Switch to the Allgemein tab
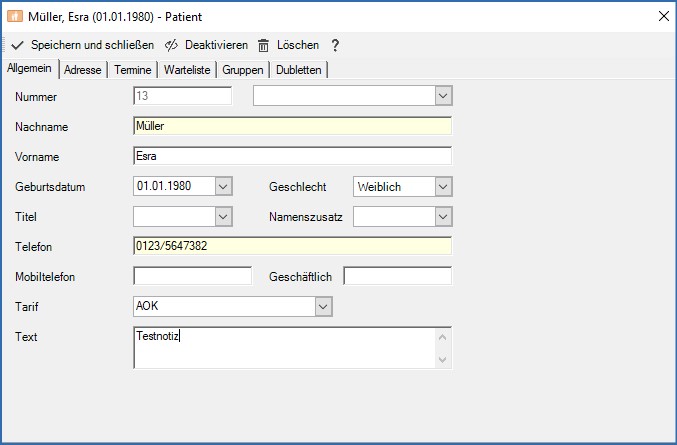Screen dimensions: 677x445 tap(29, 68)
